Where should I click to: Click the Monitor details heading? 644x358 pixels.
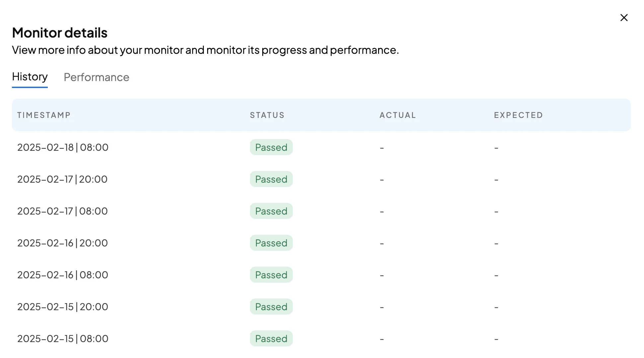tap(60, 33)
